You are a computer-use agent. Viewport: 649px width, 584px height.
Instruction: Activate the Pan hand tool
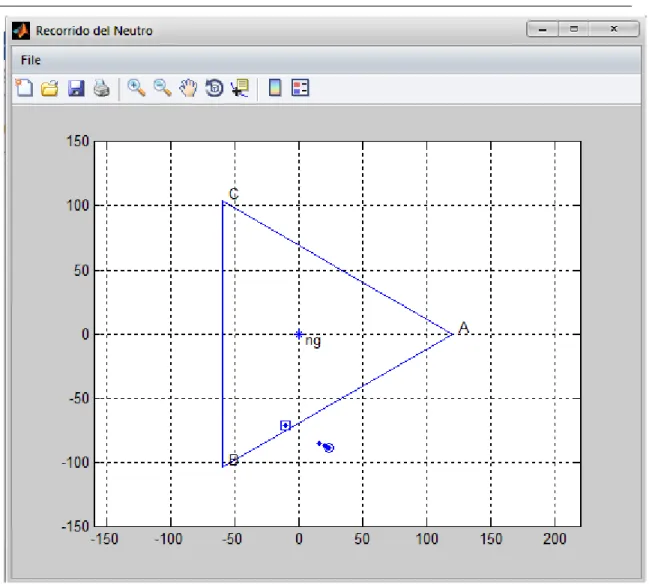click(188, 88)
